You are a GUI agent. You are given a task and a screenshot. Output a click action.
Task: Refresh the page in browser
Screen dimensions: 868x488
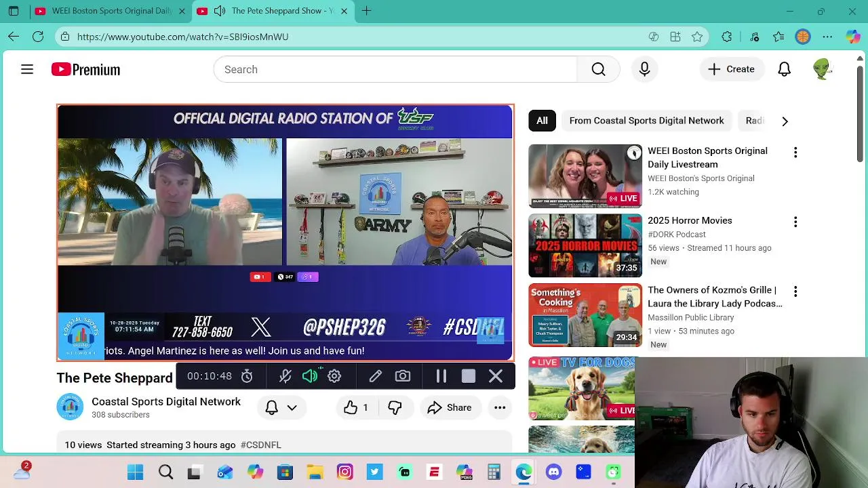pos(38,37)
